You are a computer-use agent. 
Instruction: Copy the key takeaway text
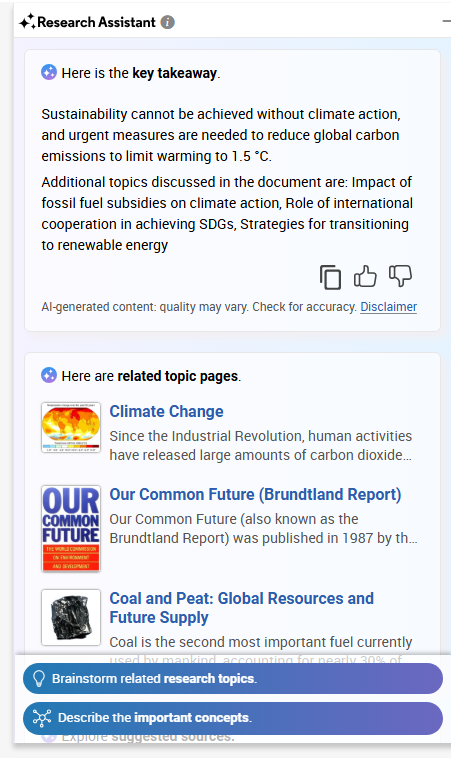(330, 277)
